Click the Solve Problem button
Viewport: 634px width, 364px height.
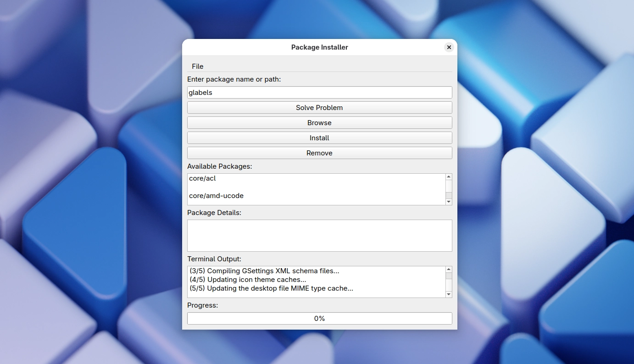point(319,107)
